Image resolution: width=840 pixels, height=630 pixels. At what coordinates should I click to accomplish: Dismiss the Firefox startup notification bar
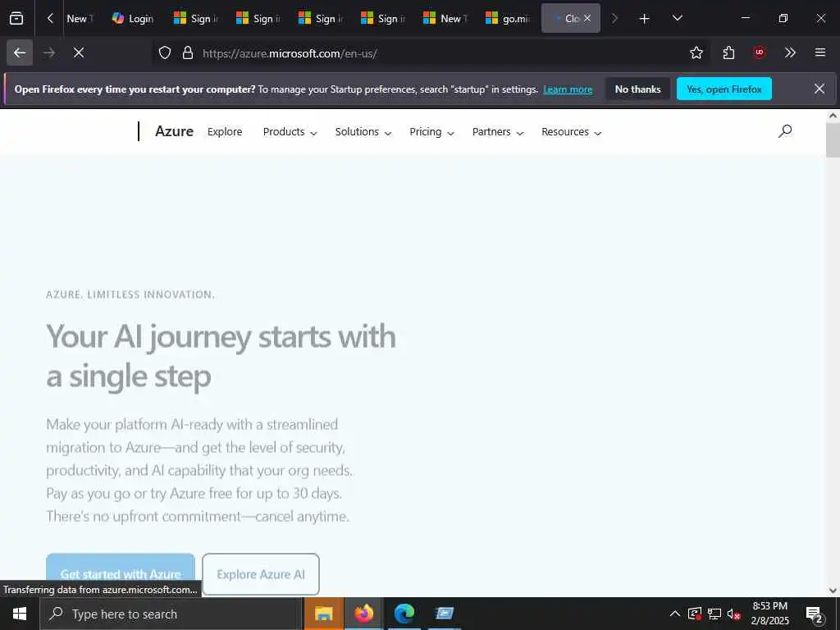pyautogui.click(x=819, y=89)
